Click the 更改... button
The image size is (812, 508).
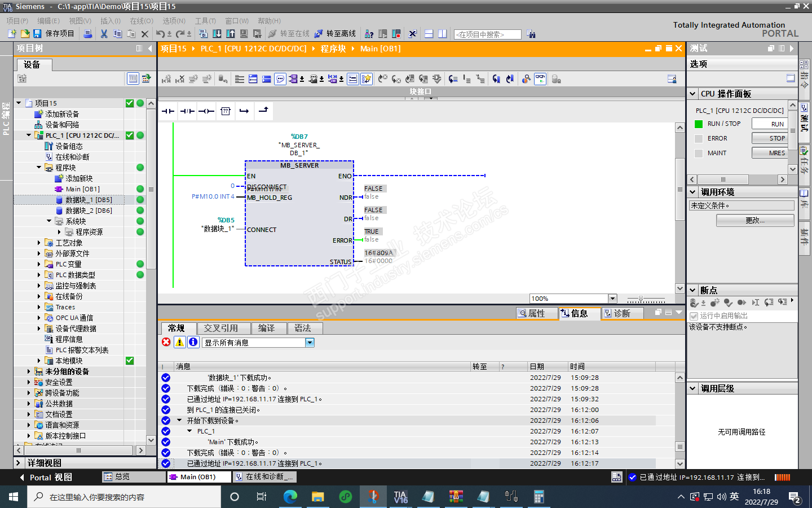tap(755, 220)
